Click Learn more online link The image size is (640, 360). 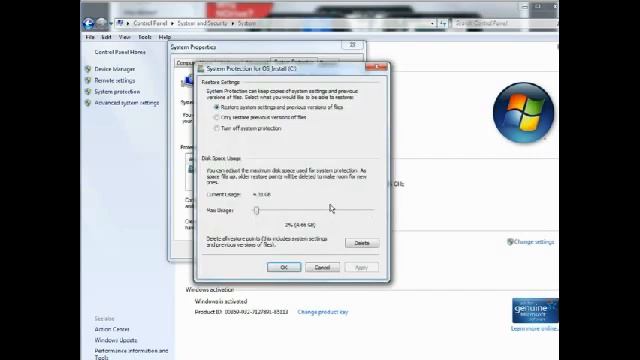tap(534, 329)
